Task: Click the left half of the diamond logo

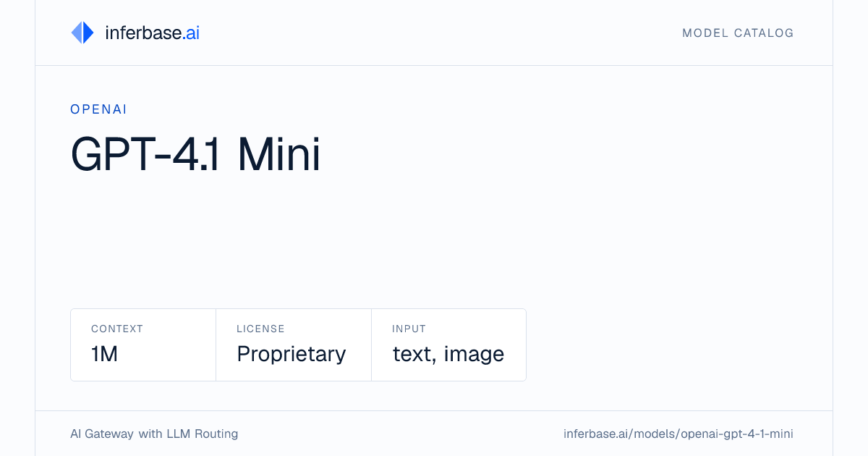Action: [76, 33]
